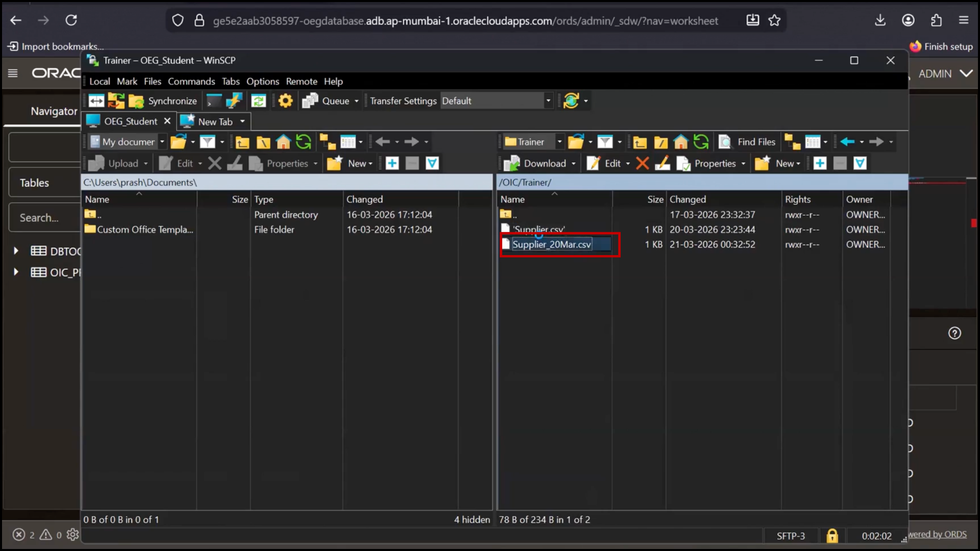Viewport: 980px width, 551px height.
Task: Go to remote parent directory icon
Action: [x=640, y=142]
